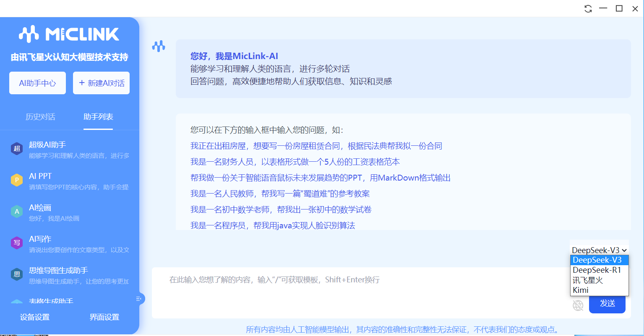Switch to the 助手列表 tab
This screenshot has width=644, height=336.
98,117
